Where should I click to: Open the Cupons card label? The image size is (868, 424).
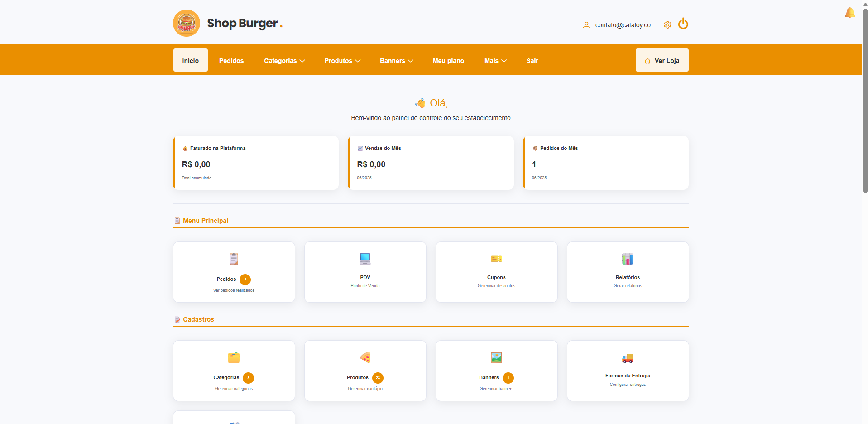tap(496, 277)
